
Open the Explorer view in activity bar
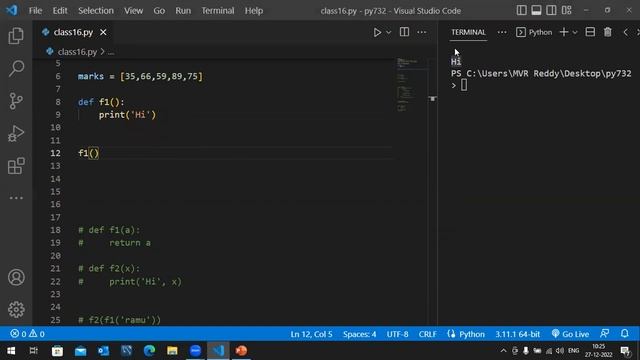(16, 36)
